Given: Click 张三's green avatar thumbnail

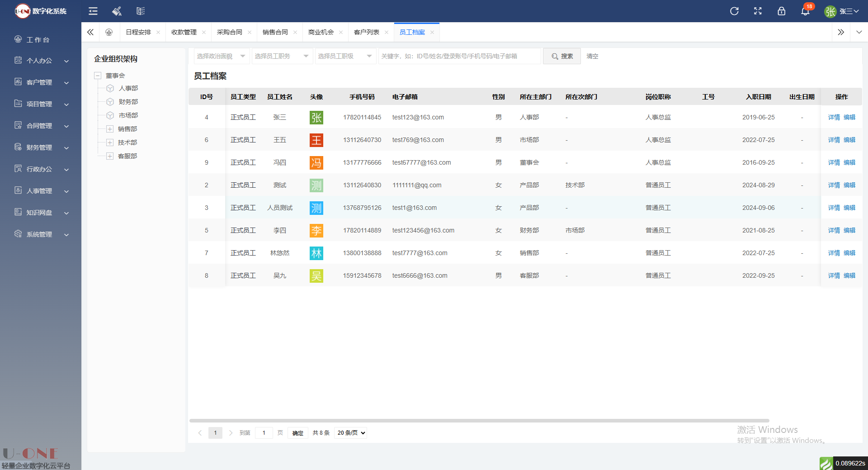Looking at the screenshot, I should pos(316,118).
